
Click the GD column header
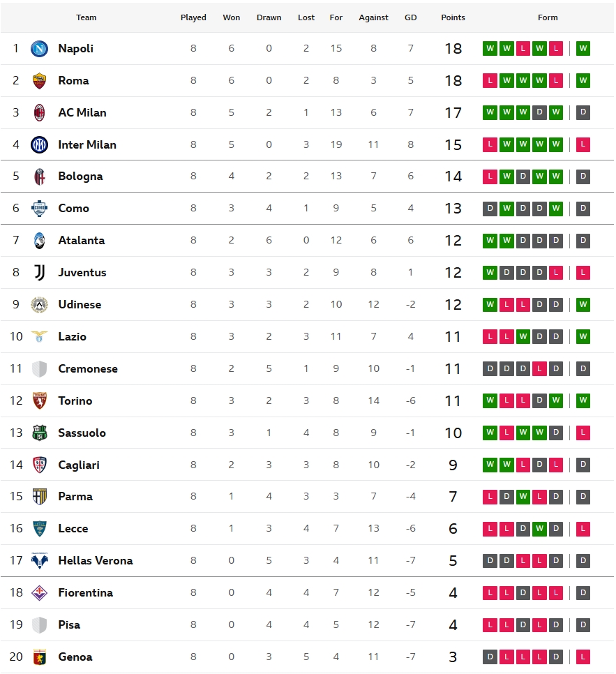coord(410,17)
